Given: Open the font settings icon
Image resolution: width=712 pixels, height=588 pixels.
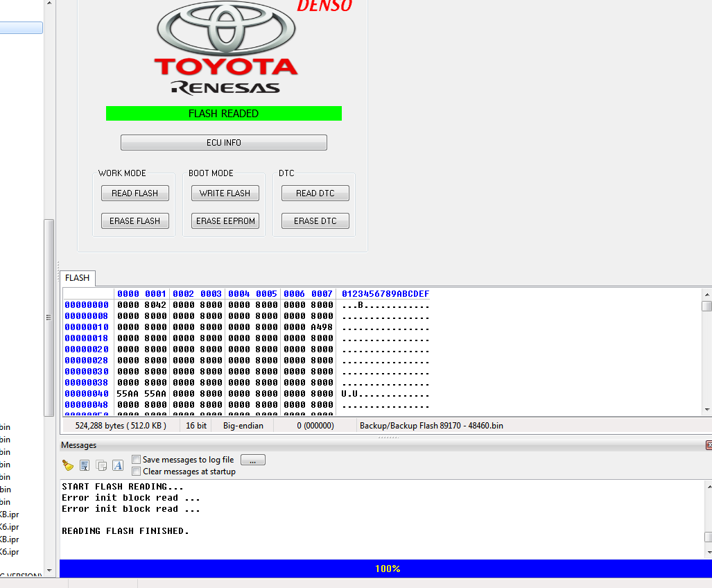Looking at the screenshot, I should point(118,465).
